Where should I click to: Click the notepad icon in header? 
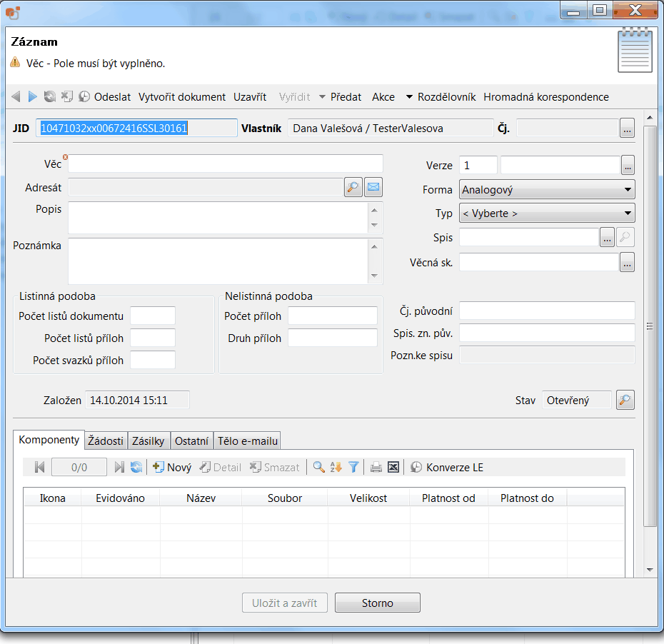coord(635,50)
